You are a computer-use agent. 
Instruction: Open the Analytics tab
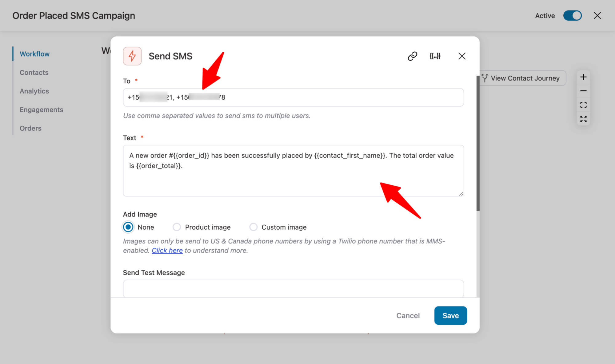coord(34,91)
